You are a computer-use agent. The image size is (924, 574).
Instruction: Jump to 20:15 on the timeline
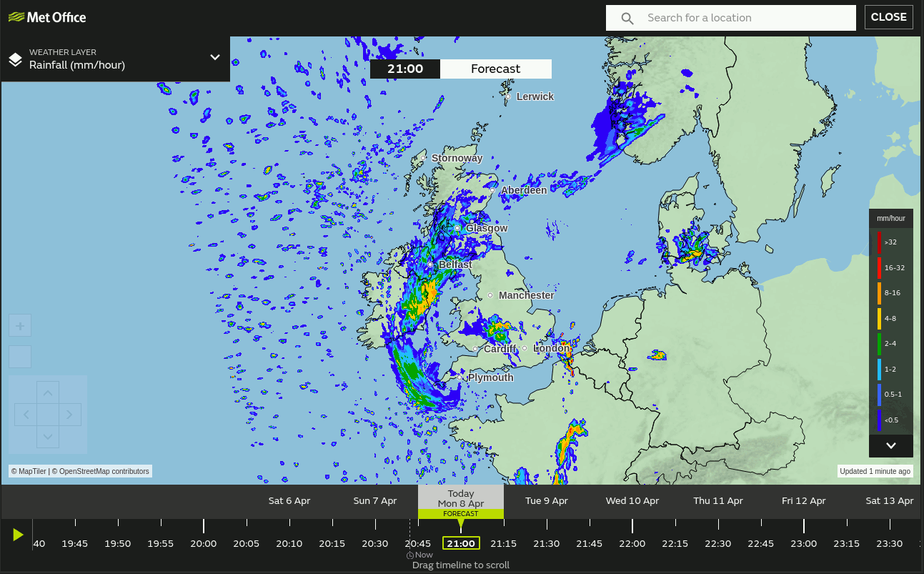(x=332, y=543)
